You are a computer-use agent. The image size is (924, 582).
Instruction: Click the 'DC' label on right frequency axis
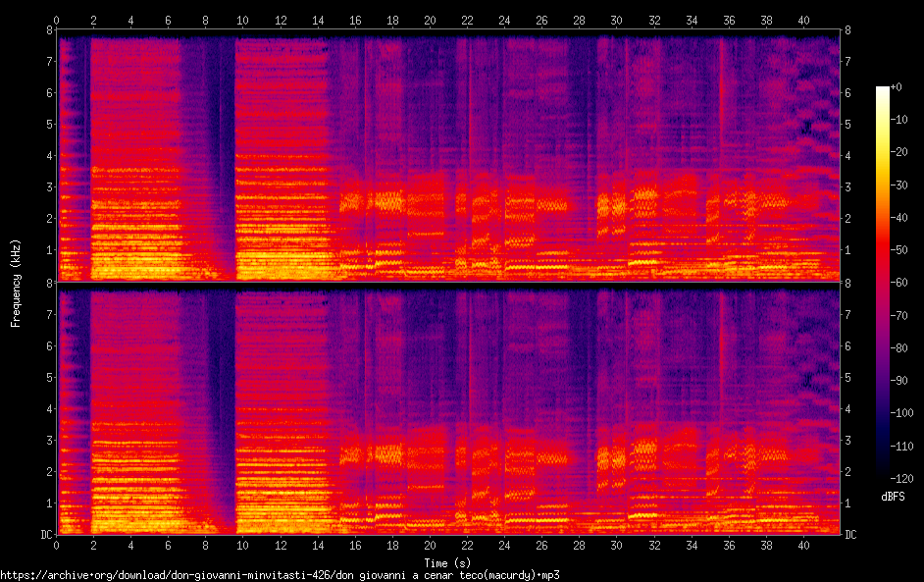tap(850, 534)
